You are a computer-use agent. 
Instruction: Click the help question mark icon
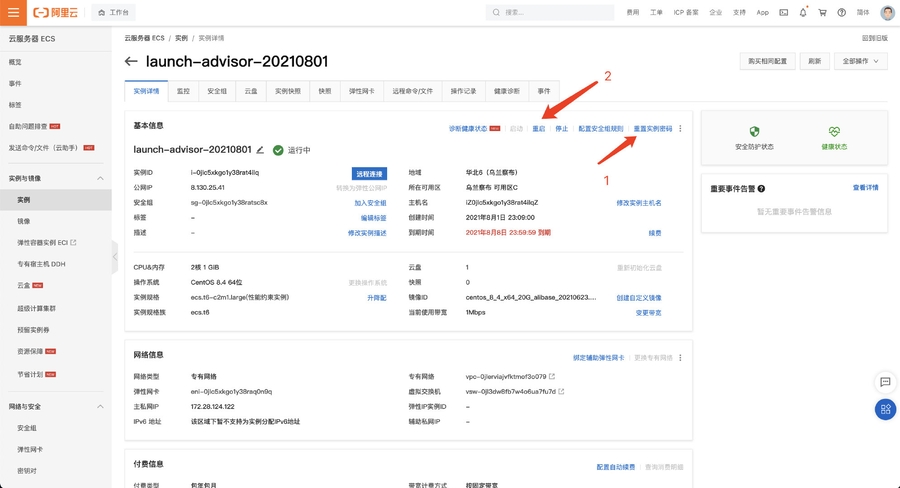(x=842, y=12)
